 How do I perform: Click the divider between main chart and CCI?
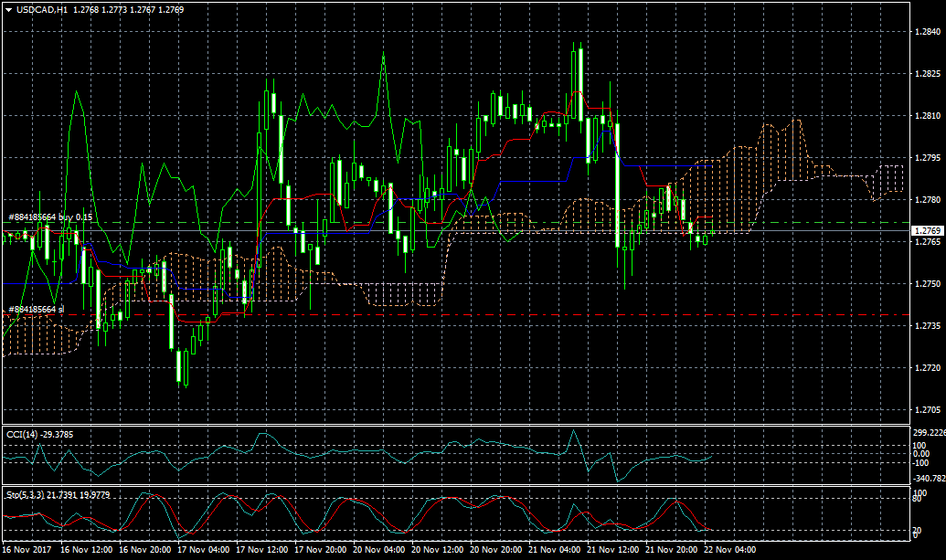coord(457,425)
